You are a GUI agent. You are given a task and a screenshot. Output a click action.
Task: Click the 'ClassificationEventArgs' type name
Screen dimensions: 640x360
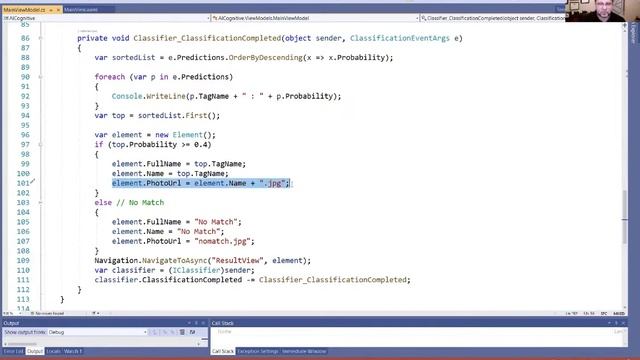click(400, 38)
